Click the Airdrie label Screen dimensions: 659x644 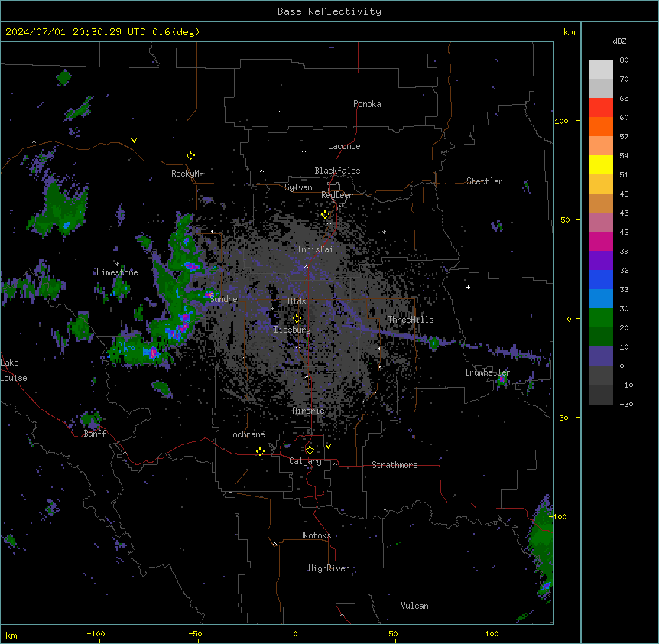[x=308, y=411]
